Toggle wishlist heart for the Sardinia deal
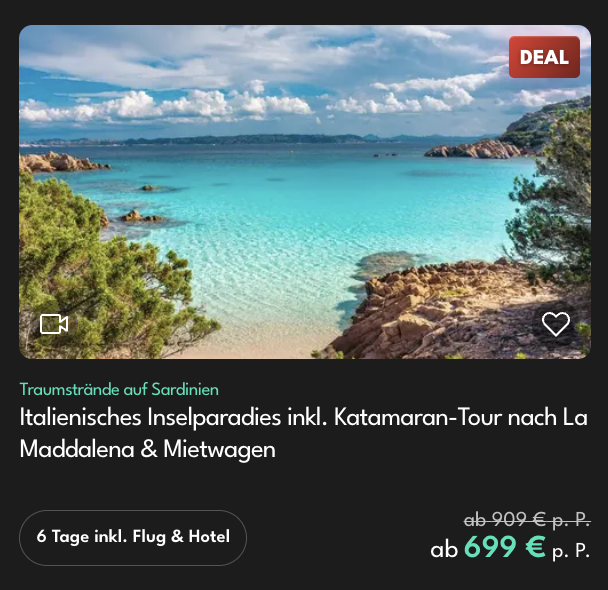 point(556,324)
